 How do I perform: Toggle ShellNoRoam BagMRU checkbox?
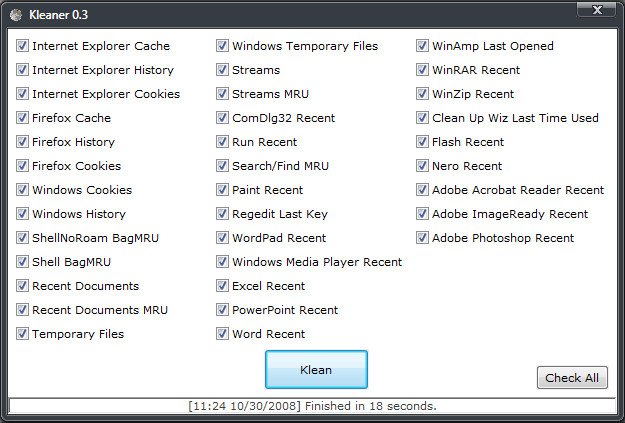[x=22, y=238]
